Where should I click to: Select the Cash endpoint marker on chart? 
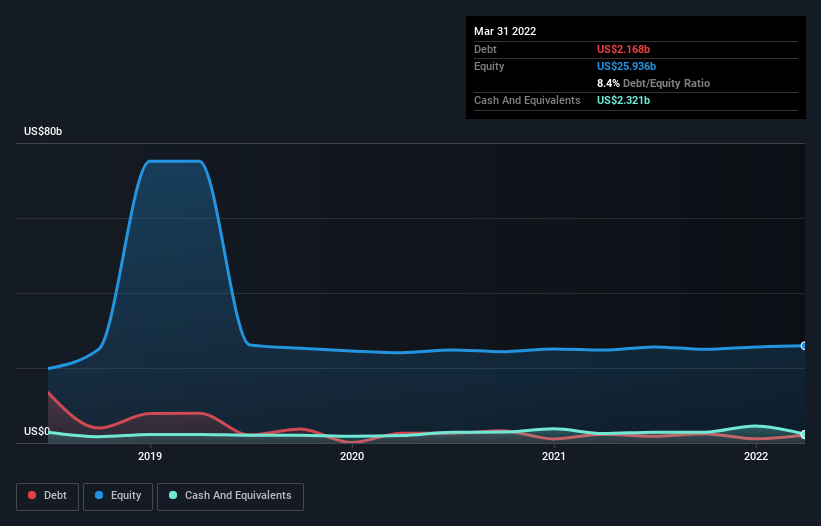click(804, 434)
